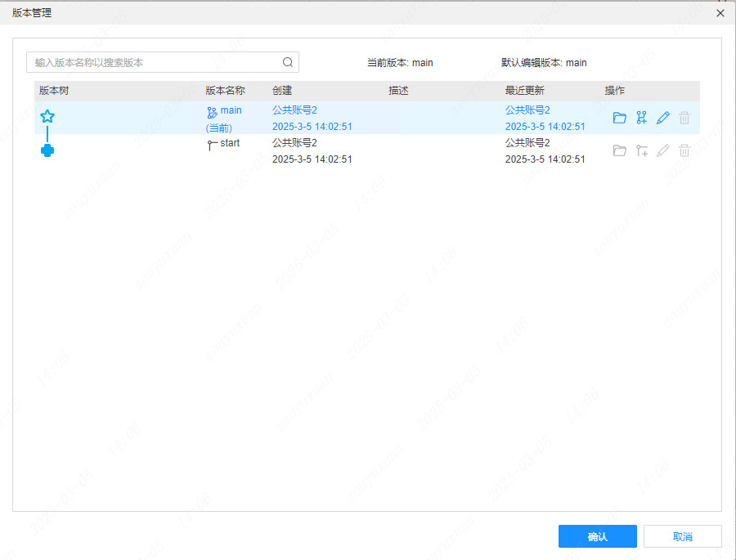This screenshot has height=560, width=736.
Task: Select the star node for main version
Action: pos(47,116)
